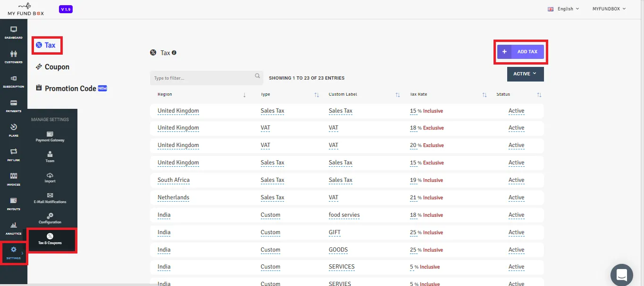The width and height of the screenshot is (644, 286).
Task: Open Analytics in the sidebar
Action: [14, 228]
